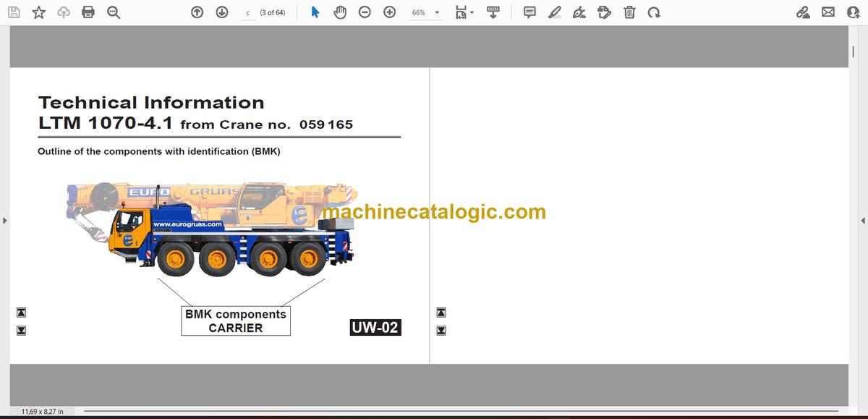Screen dimensions: 868x419
Task: Go to next page using down arrow
Action: pos(222,12)
